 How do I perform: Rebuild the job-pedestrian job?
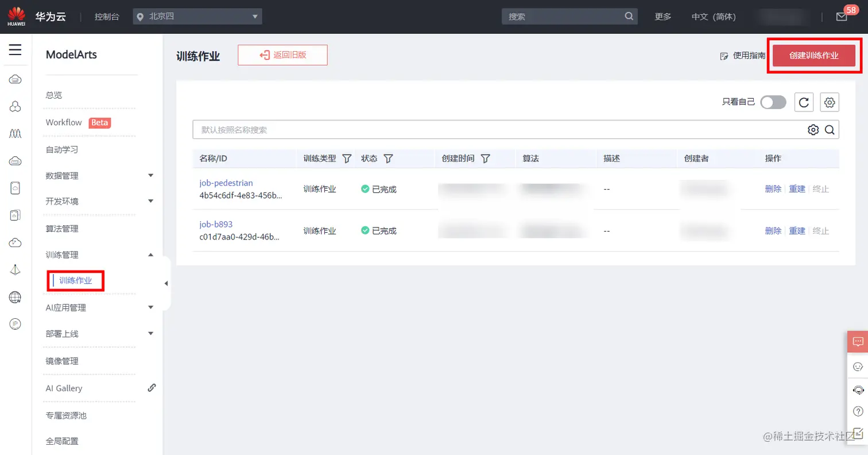797,188
